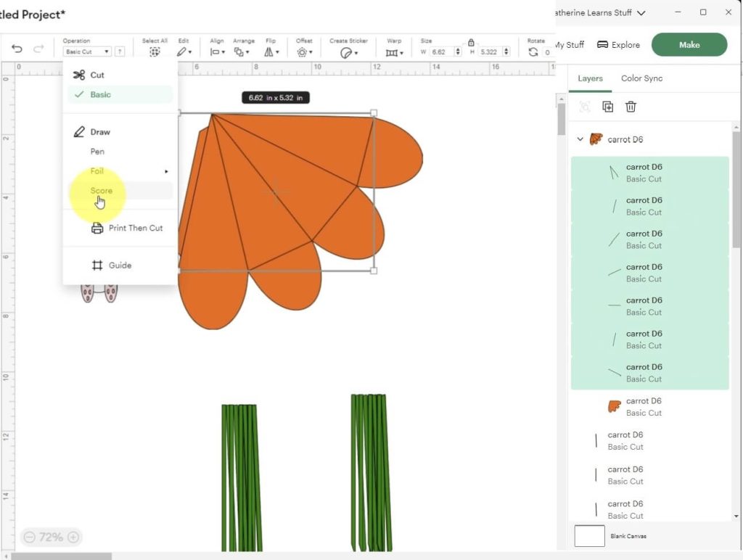Open the Edit pencil dropdown
The height and width of the screenshot is (560, 743).
tap(184, 52)
